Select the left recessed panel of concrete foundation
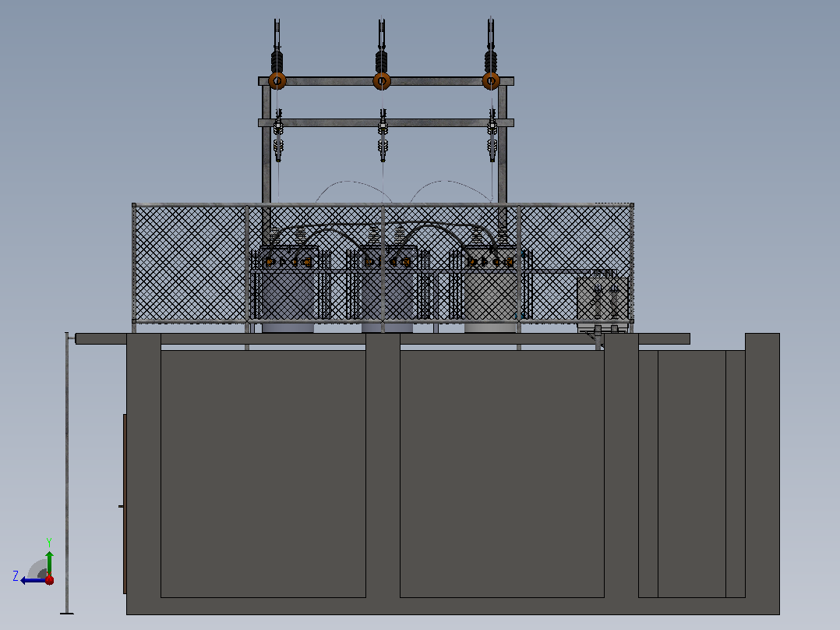 point(263,474)
